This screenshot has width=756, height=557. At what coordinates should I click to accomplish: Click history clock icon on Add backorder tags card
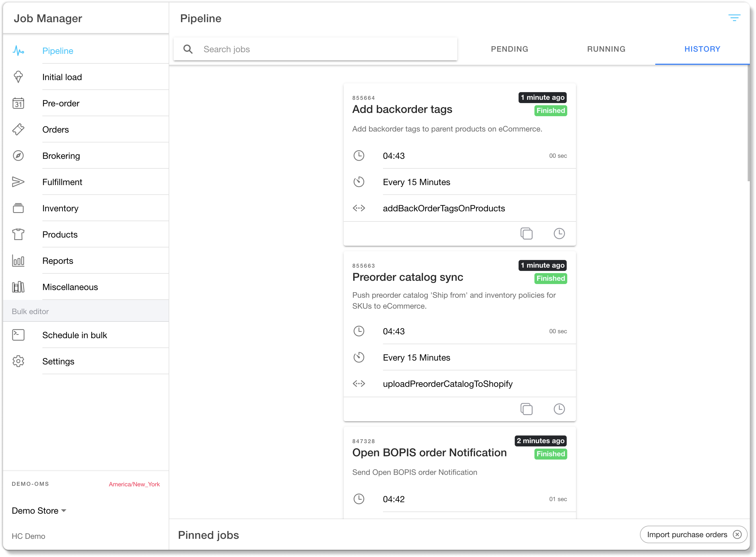[x=559, y=233]
